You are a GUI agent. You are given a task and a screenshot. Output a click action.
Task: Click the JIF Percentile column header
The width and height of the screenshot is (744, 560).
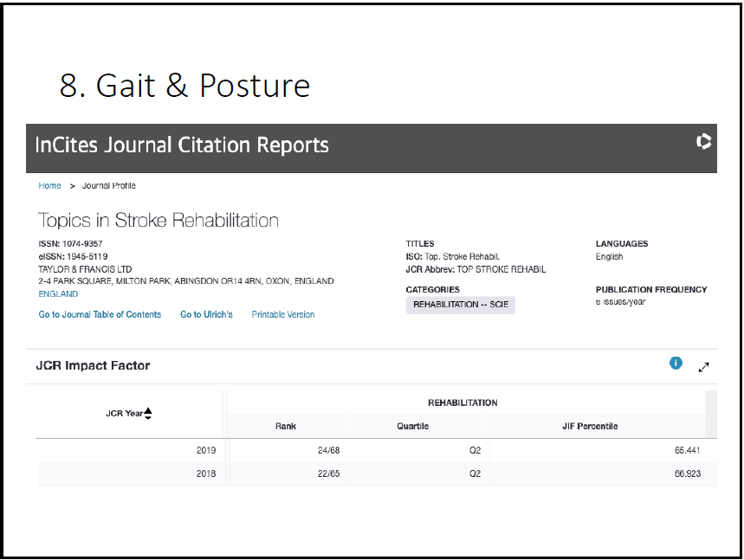(591, 427)
